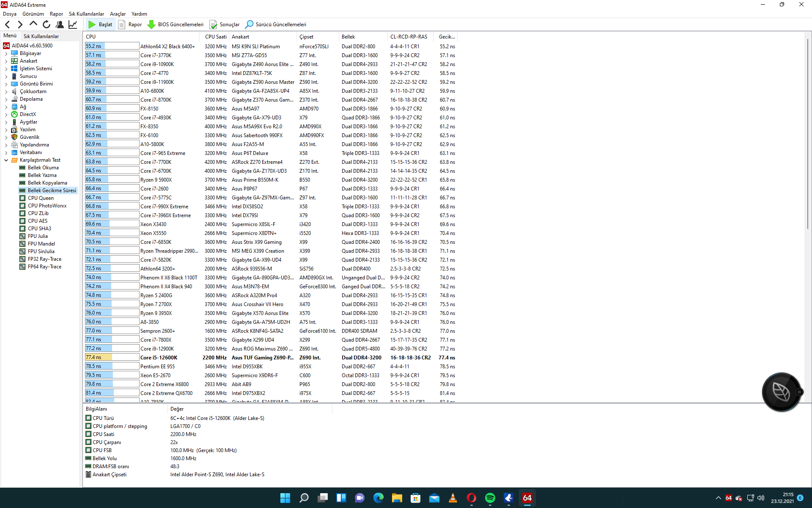This screenshot has height=508, width=812.
Task: Click the Refresh icon in toolbar
Action: [x=47, y=25]
